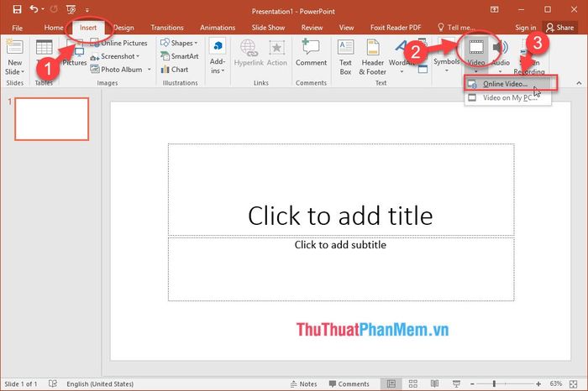
Task: Undo the last action
Action: point(34,9)
